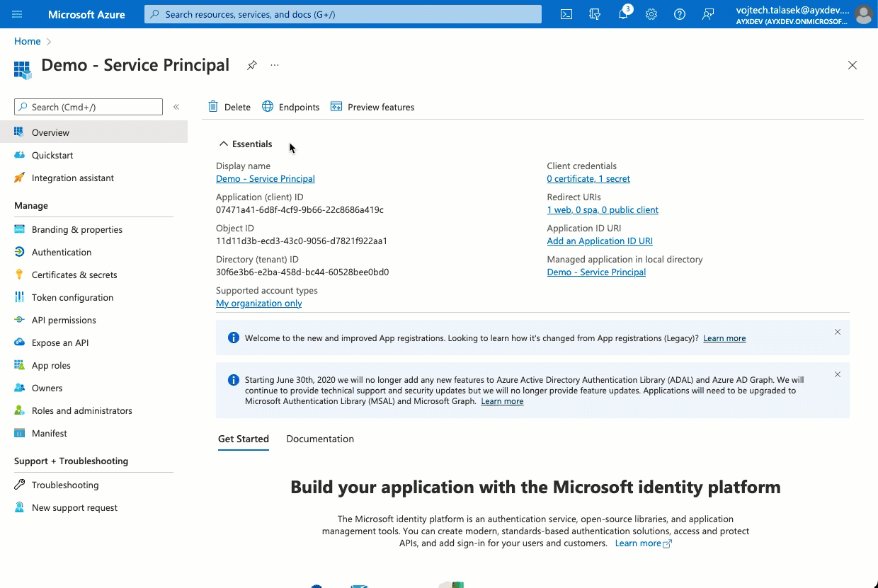Open the more options ellipsis
The image size is (878, 588).
275,65
